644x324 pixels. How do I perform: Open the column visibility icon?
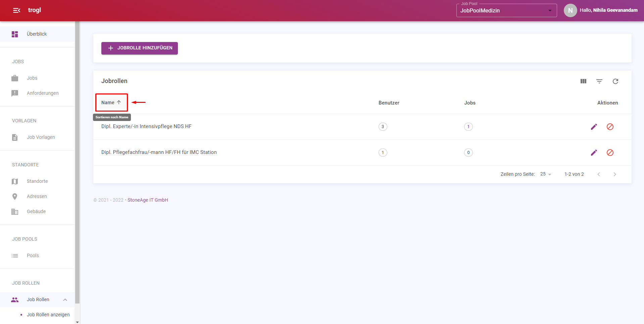(x=583, y=81)
